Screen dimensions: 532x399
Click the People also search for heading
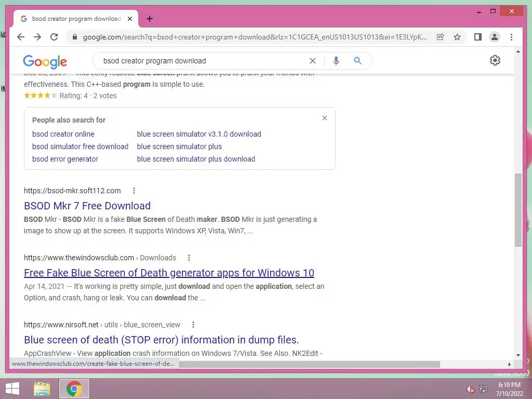coord(69,120)
